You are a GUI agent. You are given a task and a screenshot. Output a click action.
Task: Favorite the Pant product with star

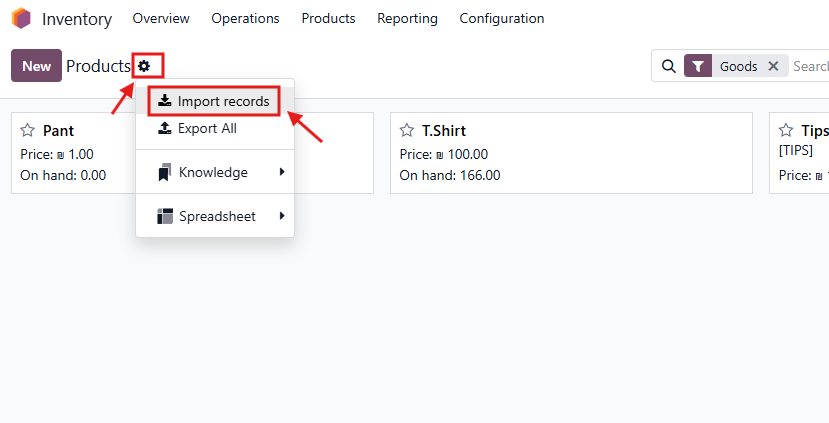click(28, 131)
